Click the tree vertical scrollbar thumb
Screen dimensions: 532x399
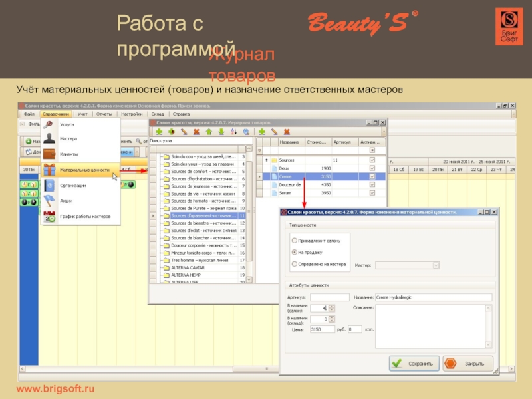click(x=249, y=211)
